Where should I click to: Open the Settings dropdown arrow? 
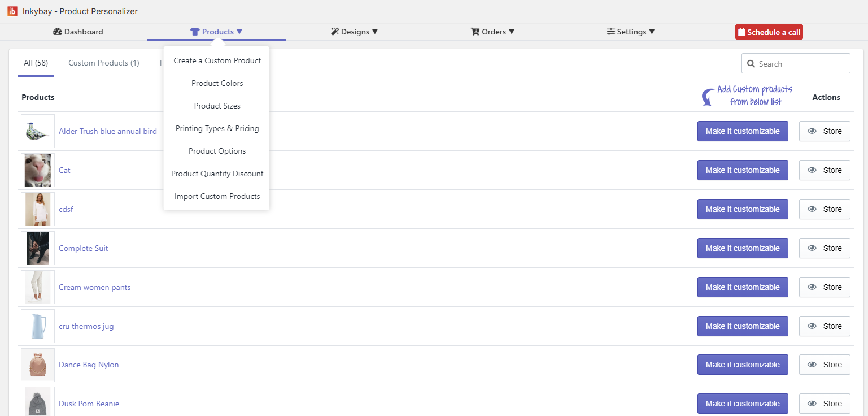point(652,32)
